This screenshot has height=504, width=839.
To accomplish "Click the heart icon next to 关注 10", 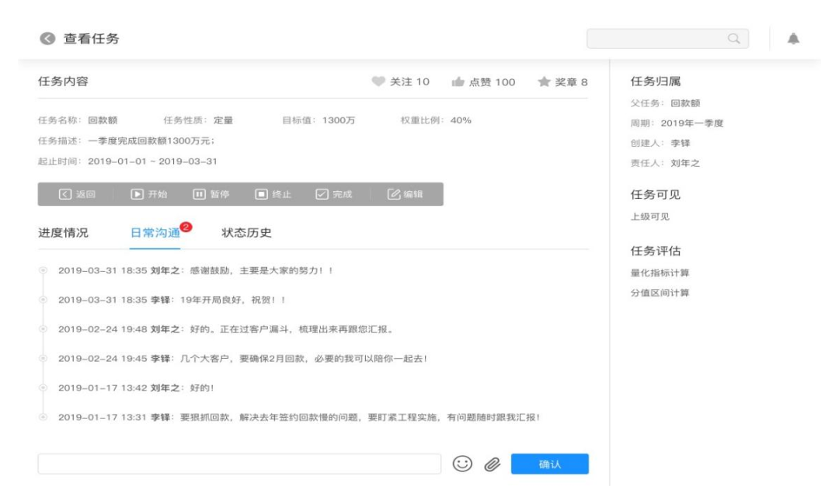I will pos(378,82).
